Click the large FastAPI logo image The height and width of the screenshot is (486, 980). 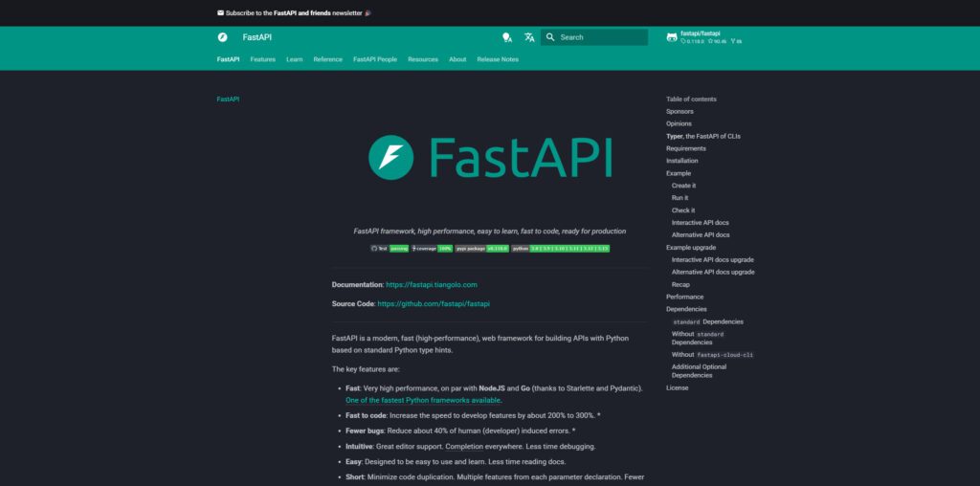[x=490, y=158]
